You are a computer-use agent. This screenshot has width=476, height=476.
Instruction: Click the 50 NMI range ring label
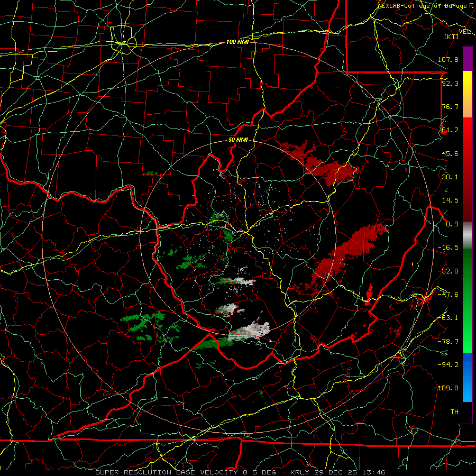[238, 140]
